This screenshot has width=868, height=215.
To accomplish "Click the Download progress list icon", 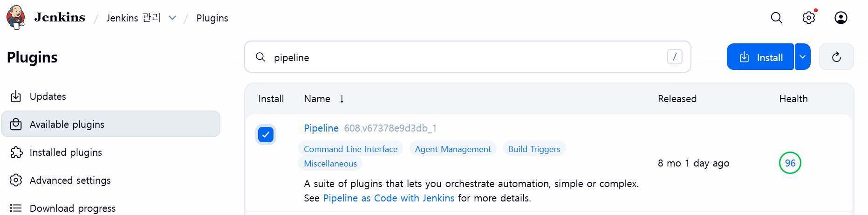I will pyautogui.click(x=16, y=208).
